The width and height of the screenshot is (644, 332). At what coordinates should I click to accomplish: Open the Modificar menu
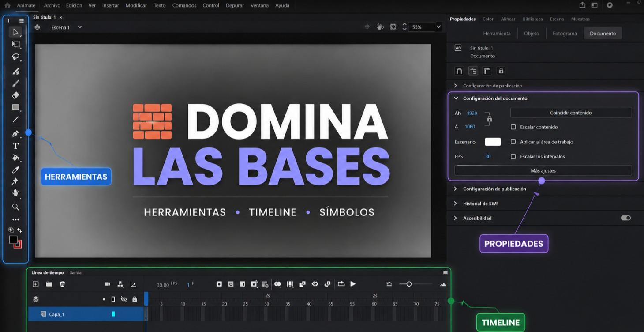pyautogui.click(x=136, y=5)
